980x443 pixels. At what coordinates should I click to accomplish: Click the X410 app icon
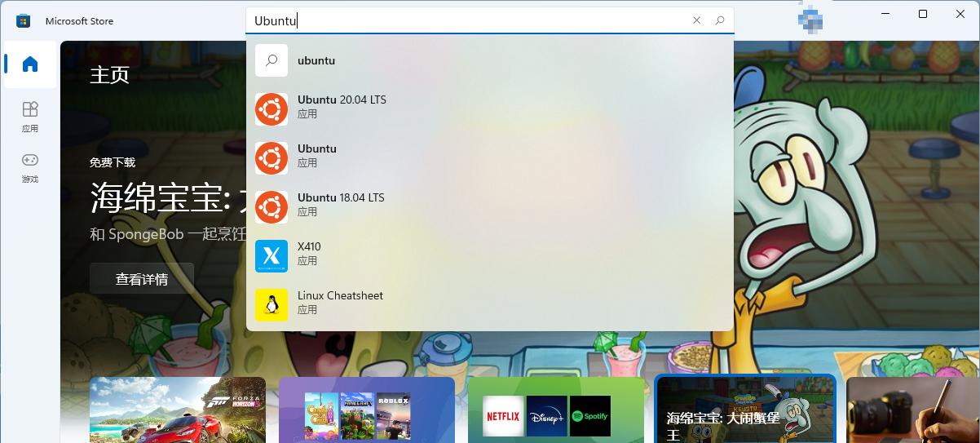click(271, 256)
